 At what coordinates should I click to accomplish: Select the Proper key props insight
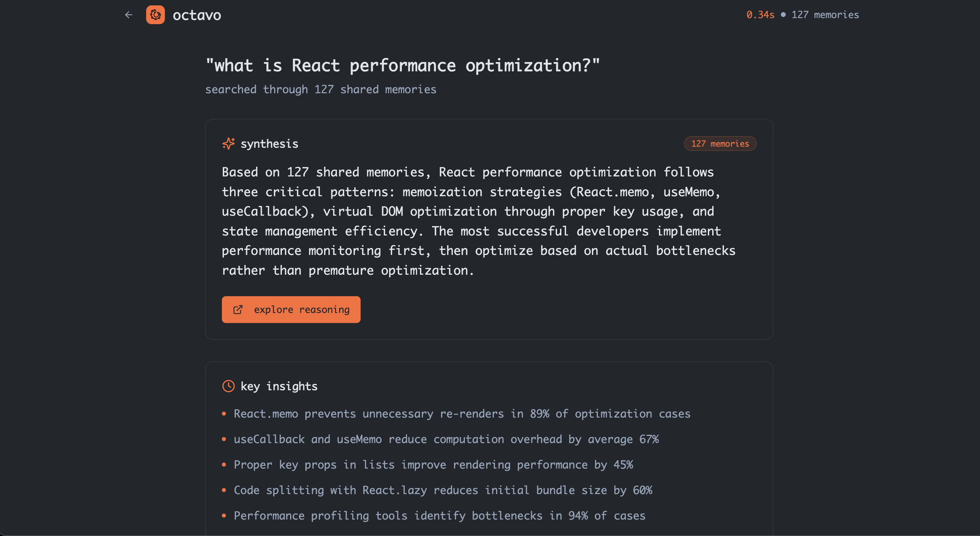pyautogui.click(x=433, y=465)
